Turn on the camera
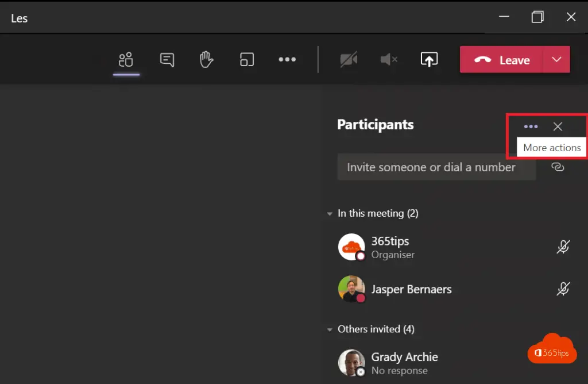 (349, 60)
